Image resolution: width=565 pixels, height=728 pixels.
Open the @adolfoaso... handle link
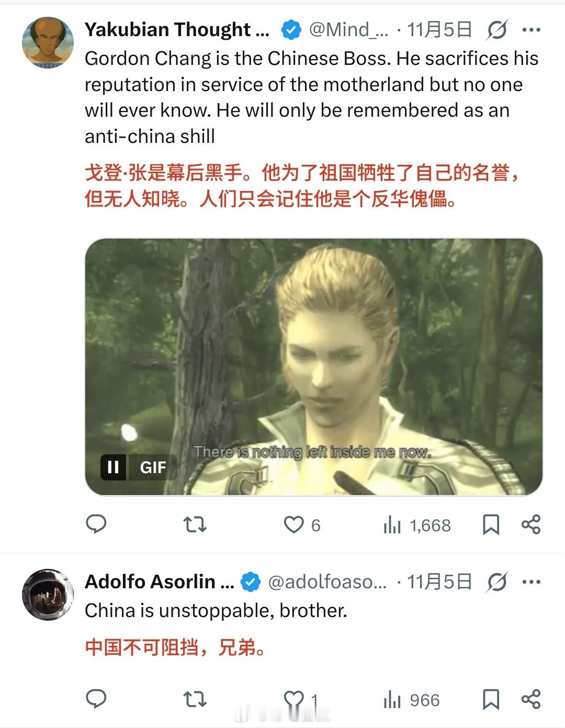coord(327,582)
